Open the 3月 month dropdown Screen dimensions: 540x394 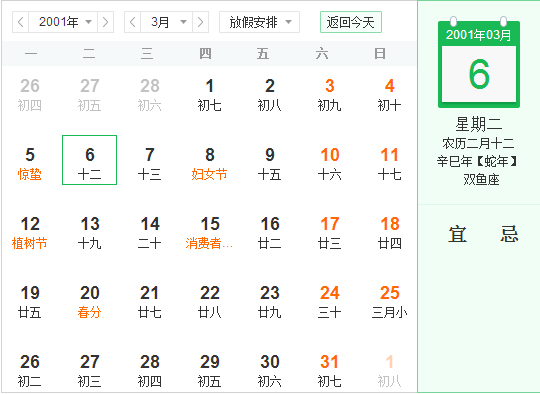(x=167, y=22)
